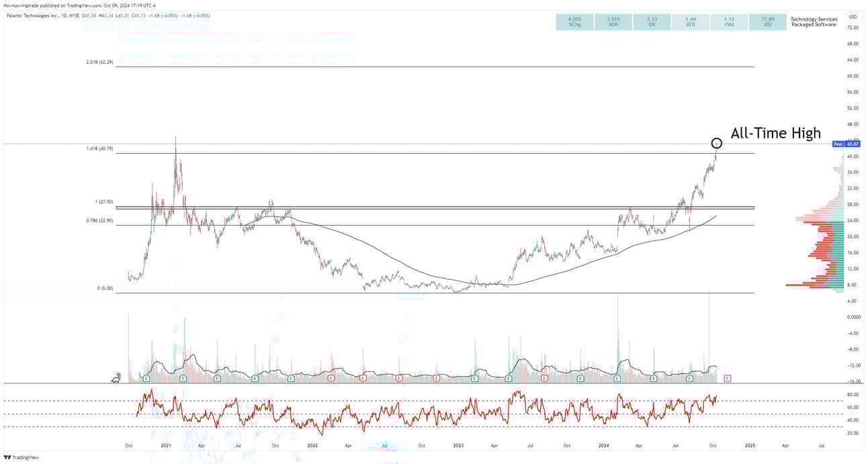The height and width of the screenshot is (464, 868).
Task: Open the purple upcoming earnings marker
Action: point(728,379)
